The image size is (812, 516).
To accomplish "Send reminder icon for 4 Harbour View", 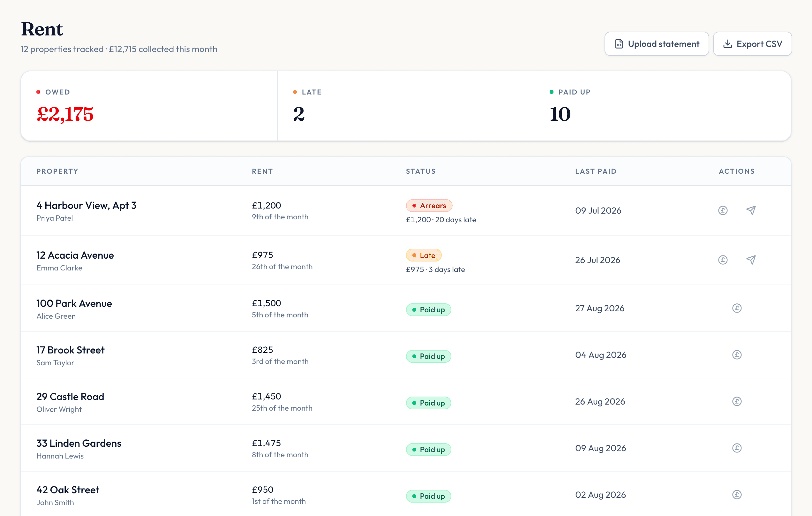I will (751, 210).
